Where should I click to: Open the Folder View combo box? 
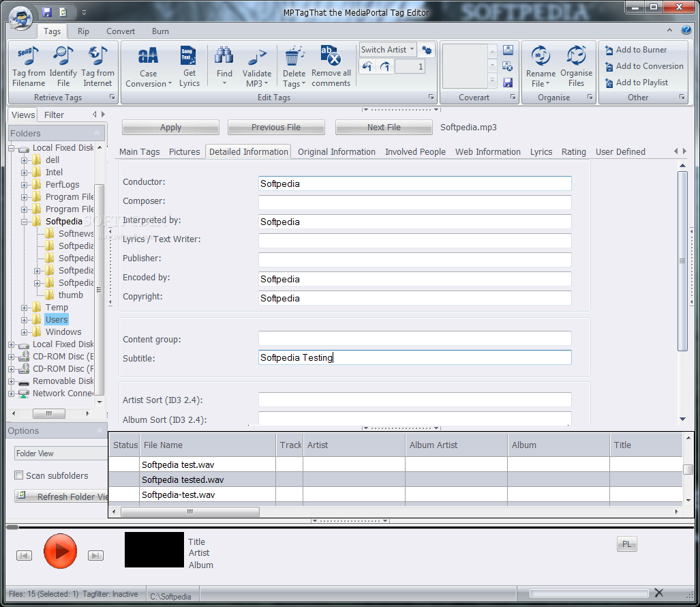coord(61,454)
